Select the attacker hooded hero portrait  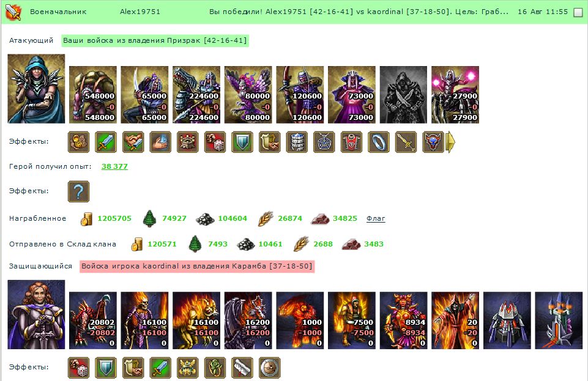point(36,89)
